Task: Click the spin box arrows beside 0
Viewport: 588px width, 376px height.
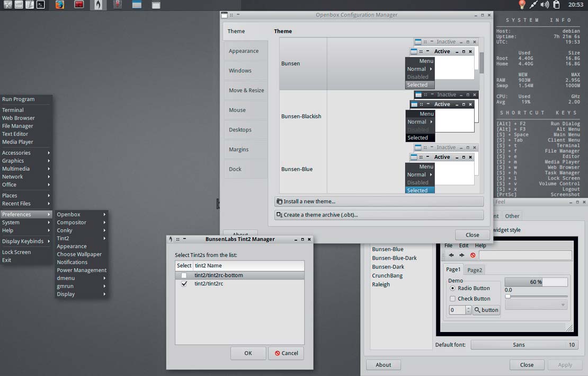Action: click(468, 310)
